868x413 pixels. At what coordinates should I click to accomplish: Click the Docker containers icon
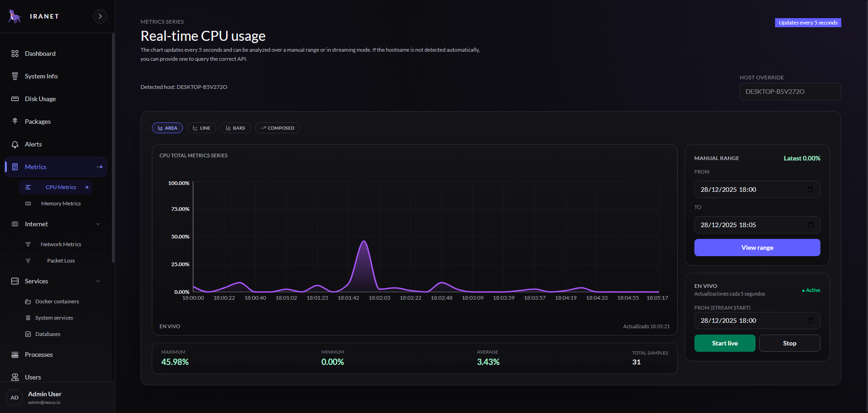click(28, 301)
